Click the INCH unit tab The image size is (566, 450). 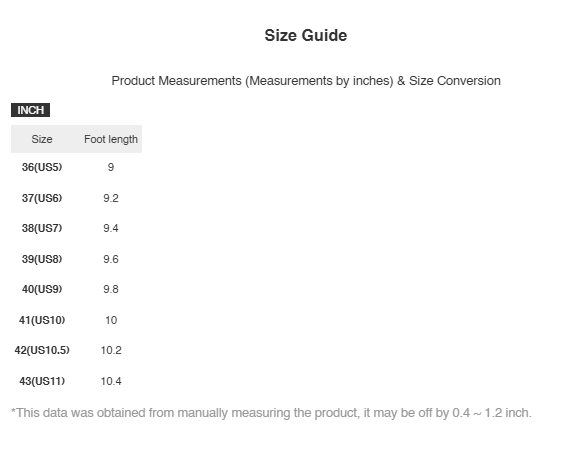[x=30, y=110]
